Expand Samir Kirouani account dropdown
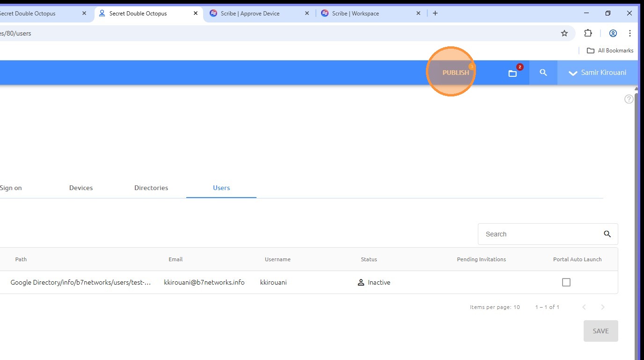Screen dimensions: 644x360 pos(598,73)
